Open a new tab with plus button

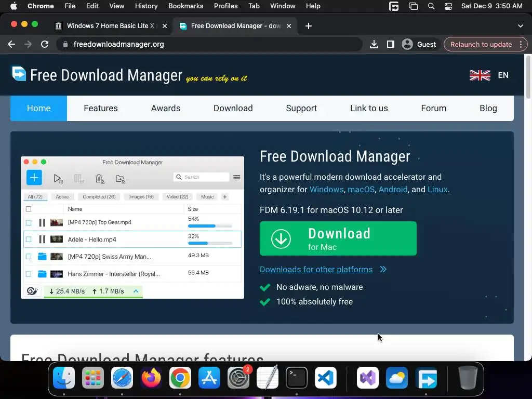click(309, 26)
